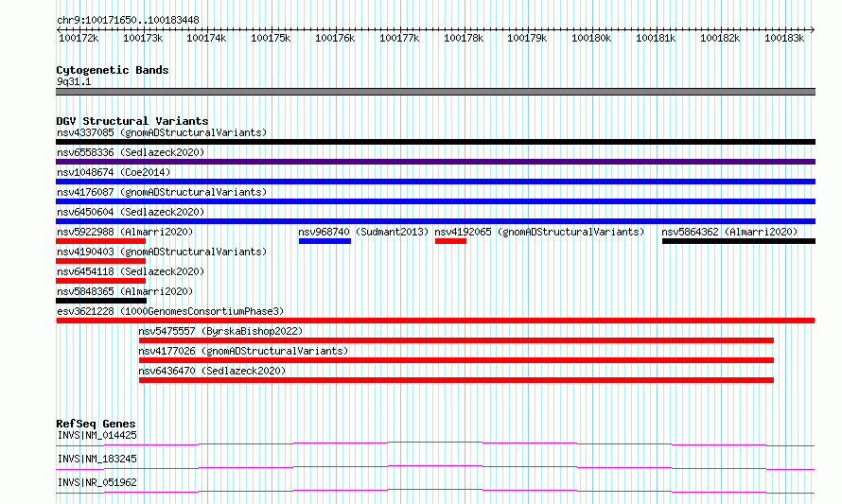Select the nsv6558336 Sedlazeck2020 purple bar
This screenshot has width=842, height=504.
[x=435, y=162]
